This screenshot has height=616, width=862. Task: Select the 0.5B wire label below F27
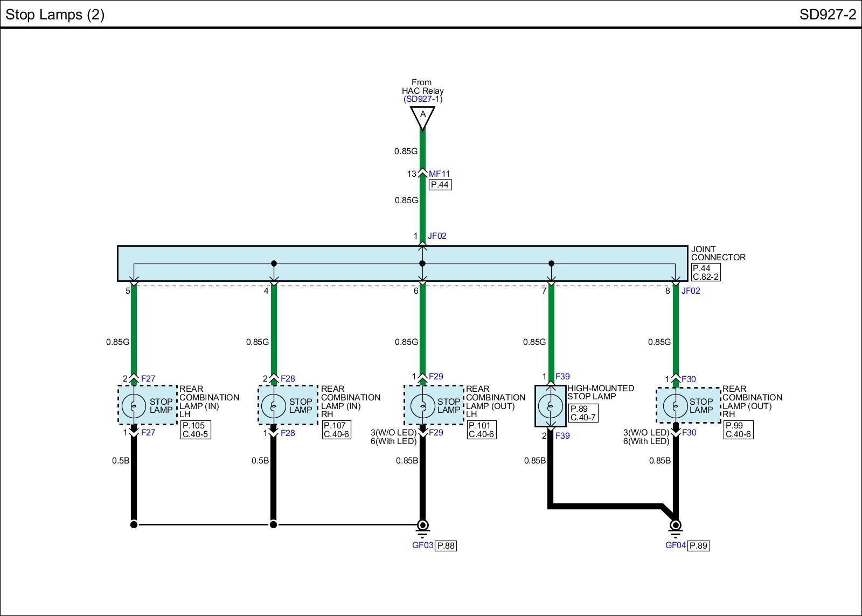121,460
